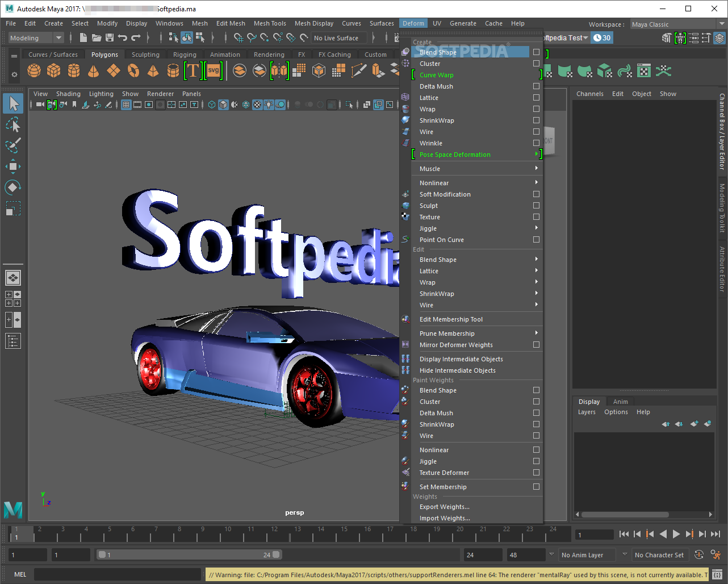Create a polygon cube from the shelf
728x584 pixels.
coord(54,70)
